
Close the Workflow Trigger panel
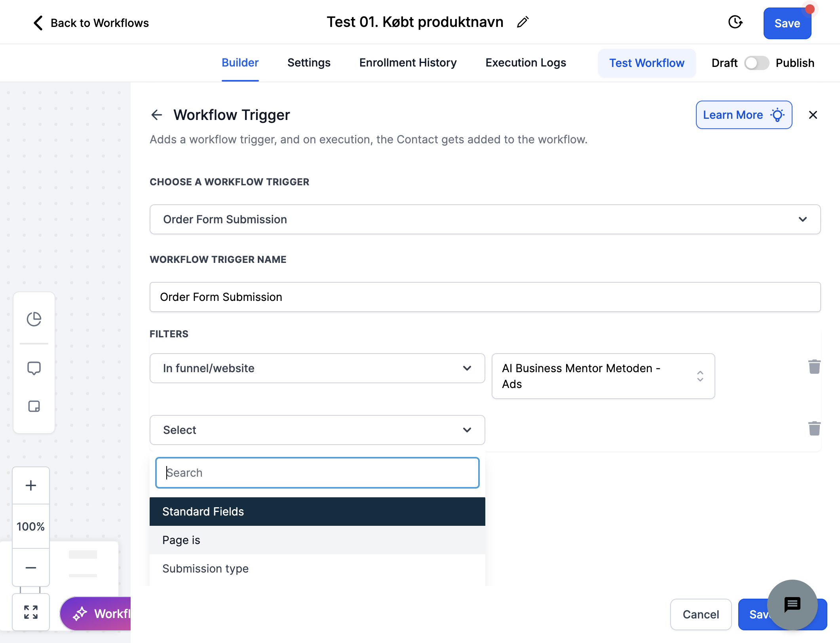point(813,115)
